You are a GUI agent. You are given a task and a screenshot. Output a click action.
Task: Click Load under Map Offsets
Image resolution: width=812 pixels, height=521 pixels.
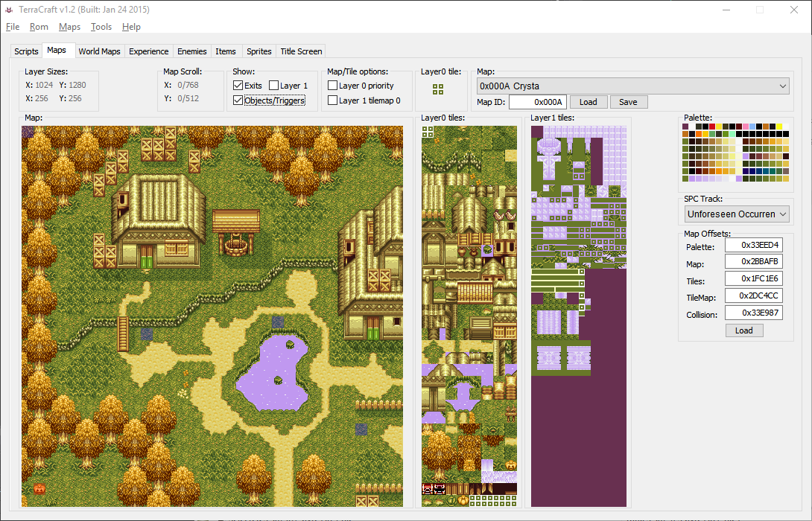[x=744, y=330]
